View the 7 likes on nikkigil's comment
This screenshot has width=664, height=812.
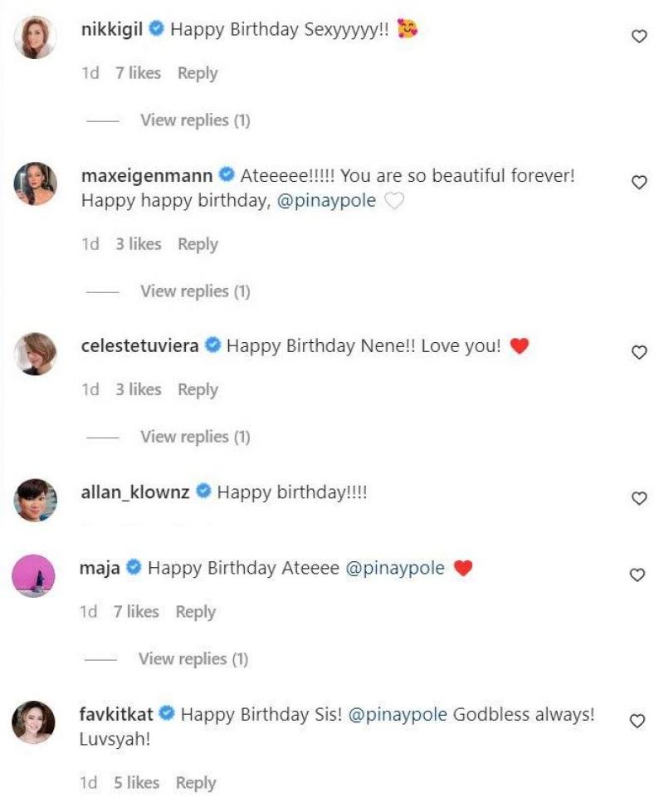coord(138,73)
